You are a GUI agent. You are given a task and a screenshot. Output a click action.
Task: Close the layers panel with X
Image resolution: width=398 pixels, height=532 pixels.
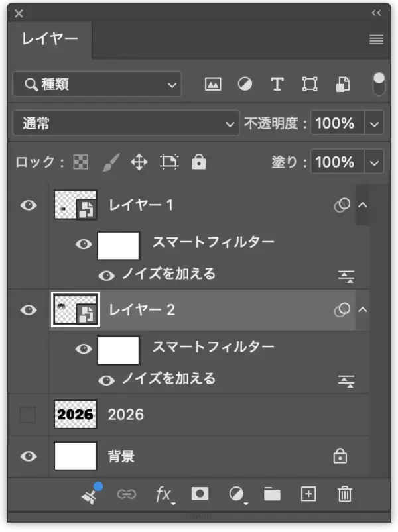point(19,13)
